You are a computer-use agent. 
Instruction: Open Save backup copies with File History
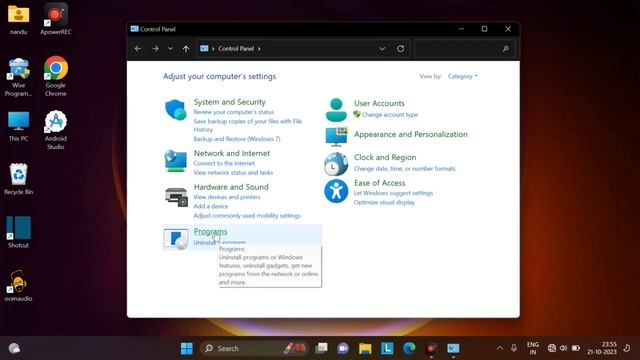[247, 125]
